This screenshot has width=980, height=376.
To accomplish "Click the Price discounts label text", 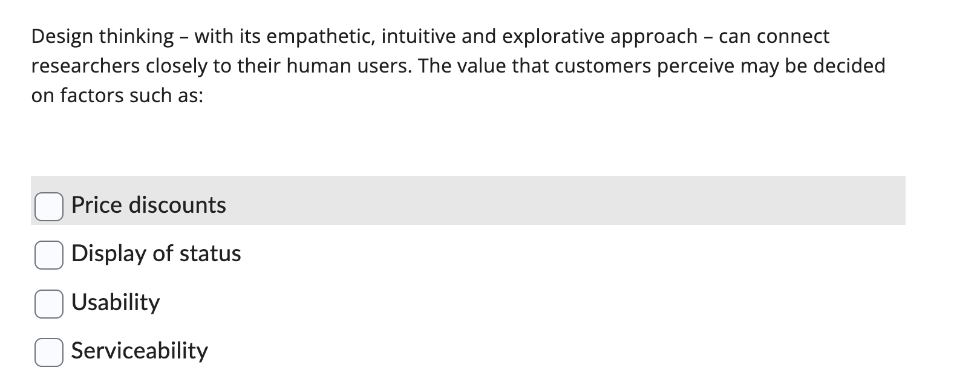I will click(x=148, y=206).
